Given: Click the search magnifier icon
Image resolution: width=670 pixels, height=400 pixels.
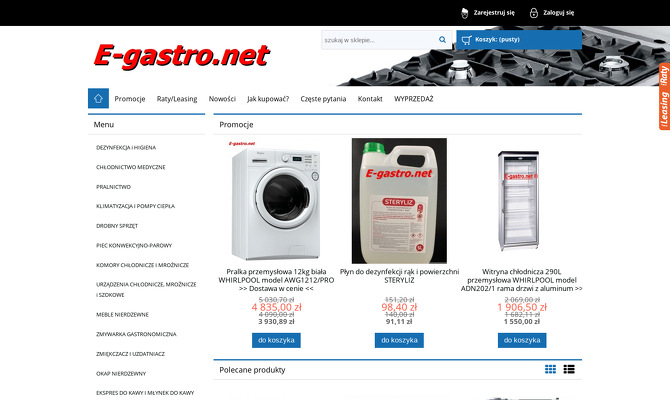Looking at the screenshot, I should (442, 40).
